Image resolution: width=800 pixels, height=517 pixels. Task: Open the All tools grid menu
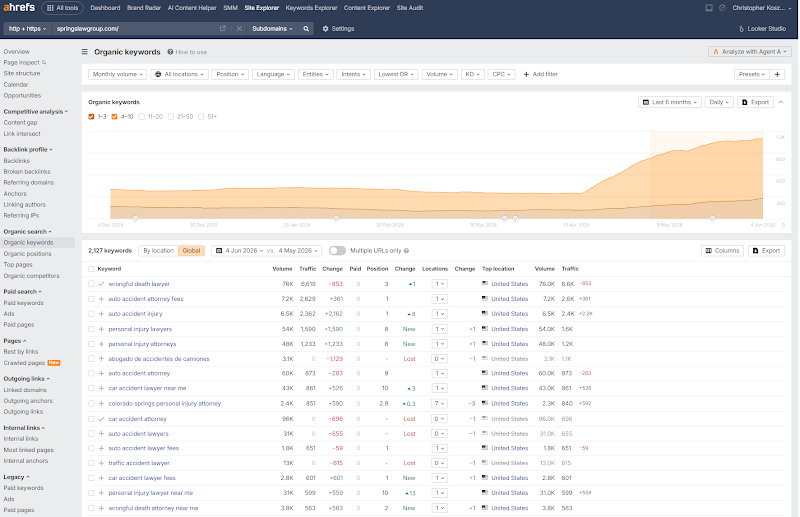(x=63, y=8)
